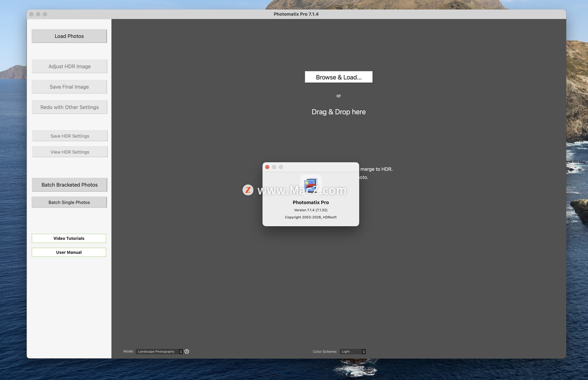Click the Drag & Drop here area

[x=338, y=112]
